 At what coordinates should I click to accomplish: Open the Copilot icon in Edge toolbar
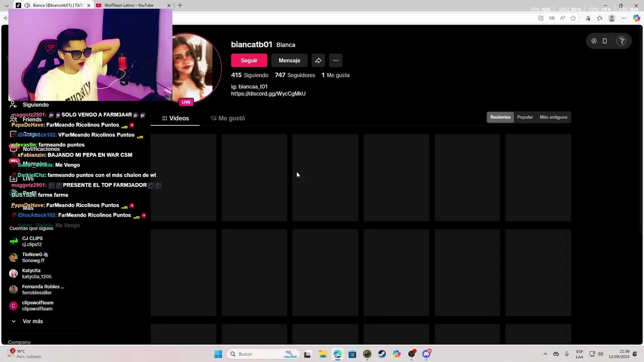[x=636, y=18]
